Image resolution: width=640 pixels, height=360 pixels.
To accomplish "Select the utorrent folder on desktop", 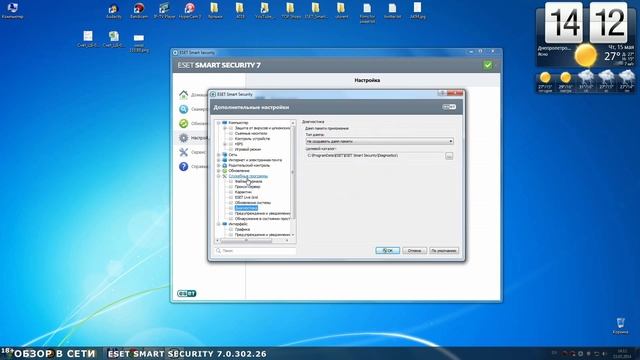I will pos(341,11).
